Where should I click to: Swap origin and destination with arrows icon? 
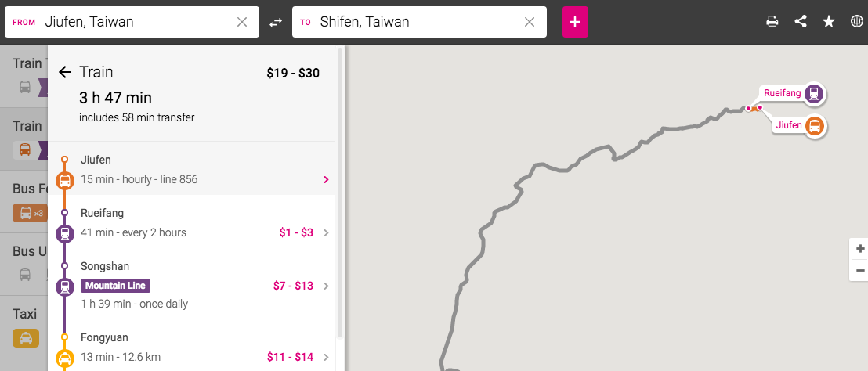click(x=275, y=23)
